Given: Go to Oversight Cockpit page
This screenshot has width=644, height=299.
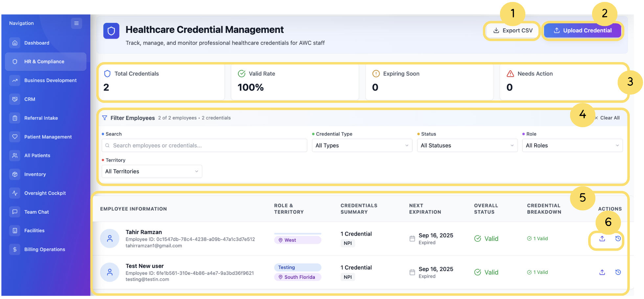Looking at the screenshot, I should click(x=45, y=193).
